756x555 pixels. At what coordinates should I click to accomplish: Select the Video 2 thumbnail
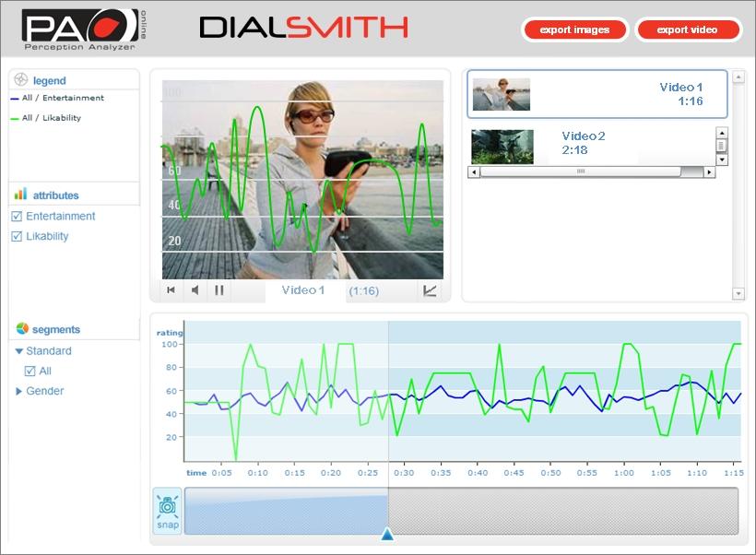pyautogui.click(x=502, y=147)
